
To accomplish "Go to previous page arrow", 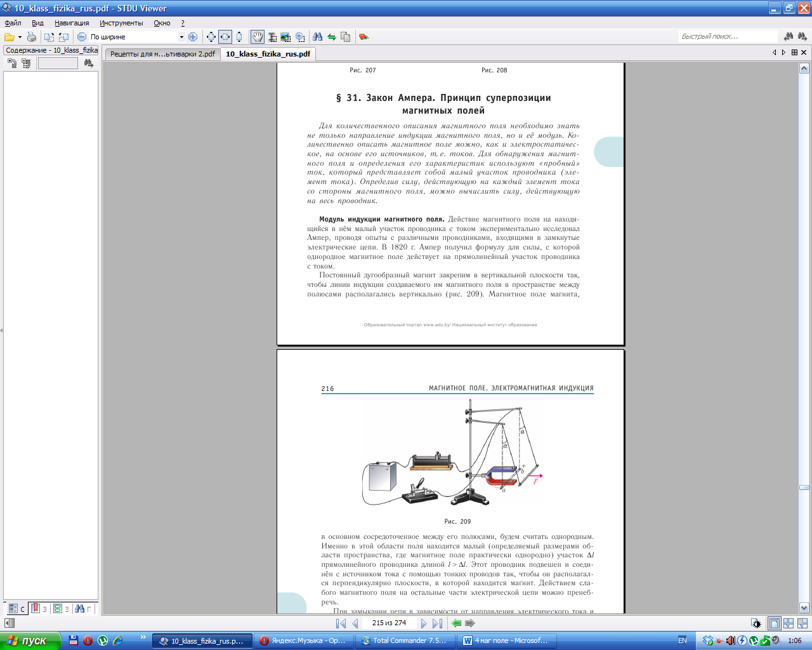I will click(355, 623).
